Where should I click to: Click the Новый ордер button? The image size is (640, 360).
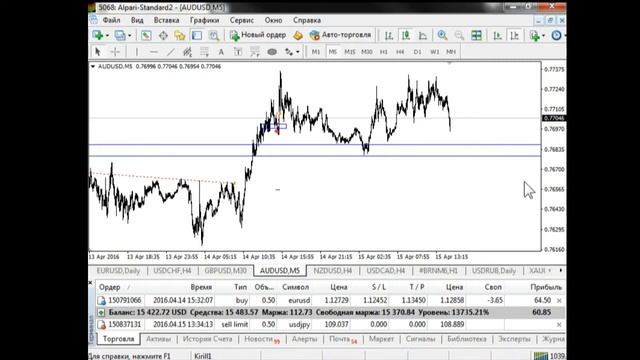[258, 35]
